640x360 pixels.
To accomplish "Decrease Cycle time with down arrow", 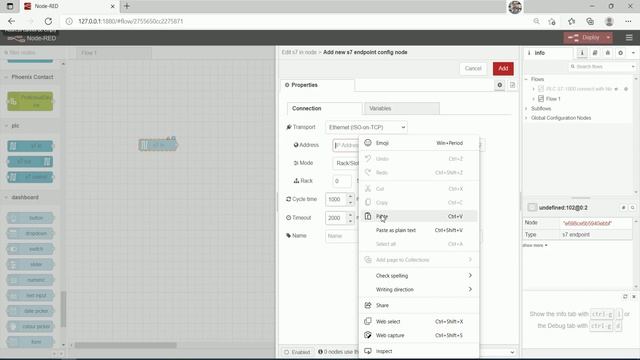I will (x=350, y=202).
